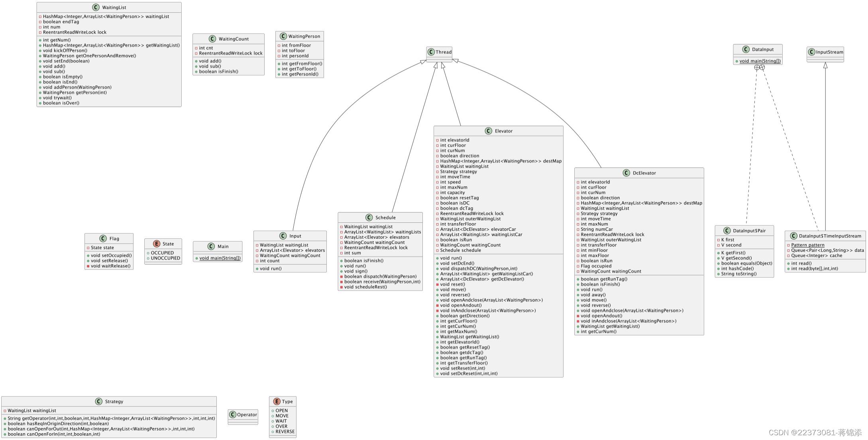Click the DataInput$Pair class header
The height and width of the screenshot is (440, 868).
[x=749, y=230]
